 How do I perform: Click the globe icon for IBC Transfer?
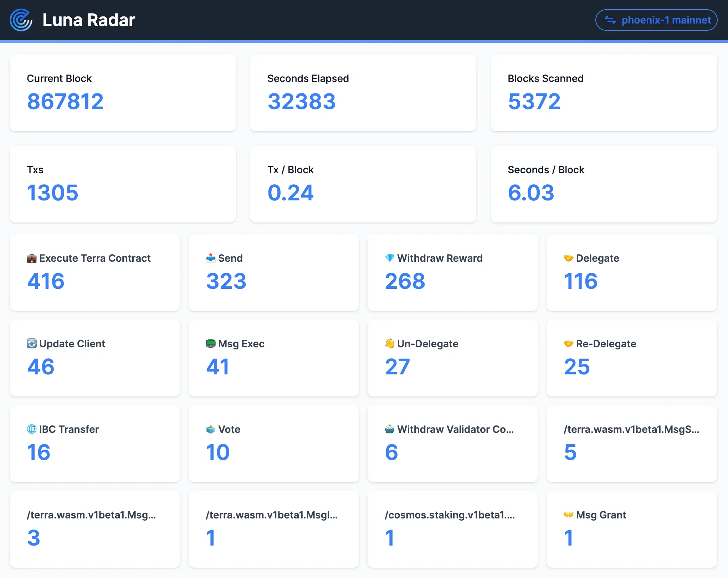pyautogui.click(x=32, y=429)
